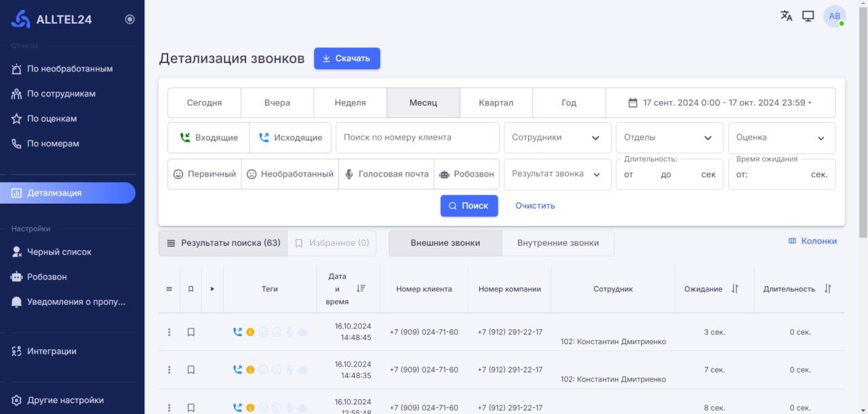Click the Поиск по номеру клиента field
The height and width of the screenshot is (414, 868).
pos(418,138)
